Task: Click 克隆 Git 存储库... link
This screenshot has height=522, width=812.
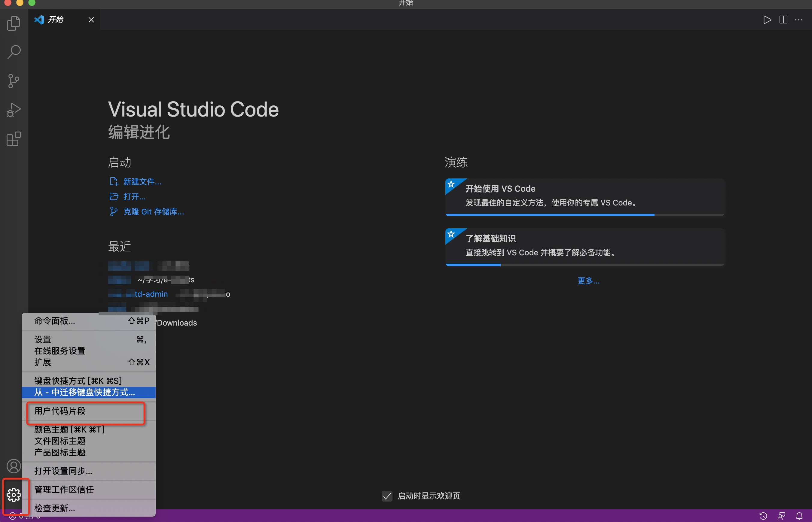Action: point(153,212)
